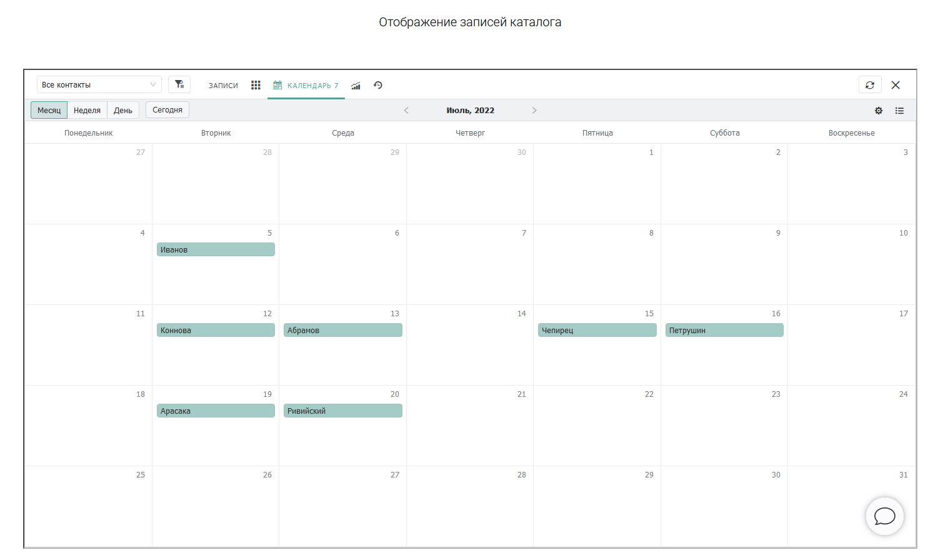943x560 pixels.
Task: Open the Чепирец calendar entry
Action: pyautogui.click(x=597, y=330)
